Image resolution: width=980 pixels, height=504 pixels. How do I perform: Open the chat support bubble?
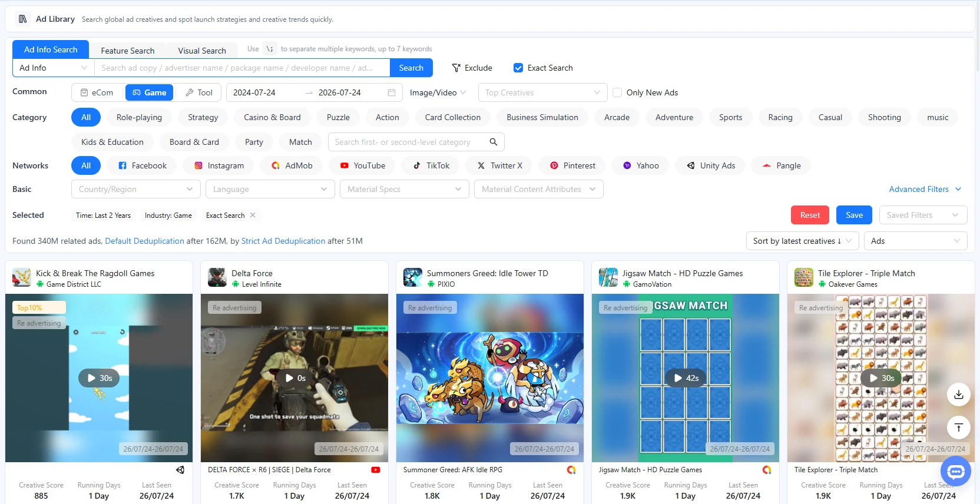point(956,472)
